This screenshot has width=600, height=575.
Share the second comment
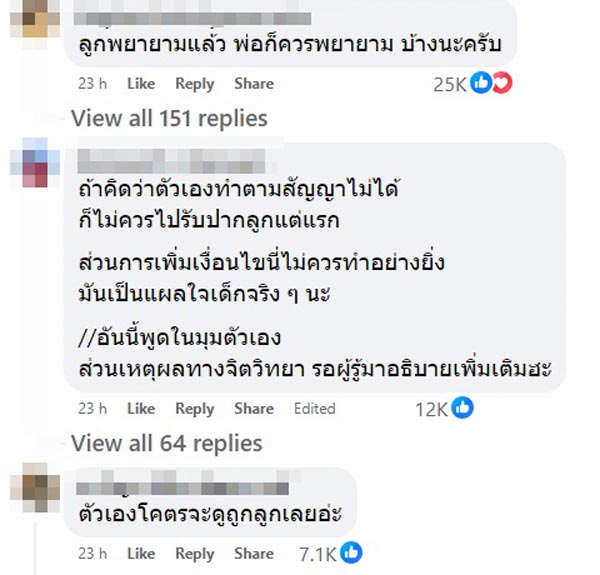(254, 408)
